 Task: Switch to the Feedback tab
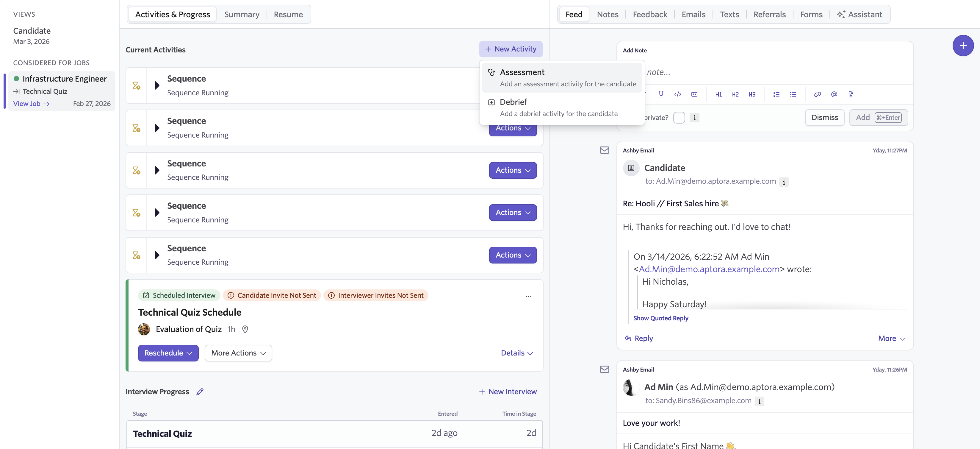coord(650,15)
